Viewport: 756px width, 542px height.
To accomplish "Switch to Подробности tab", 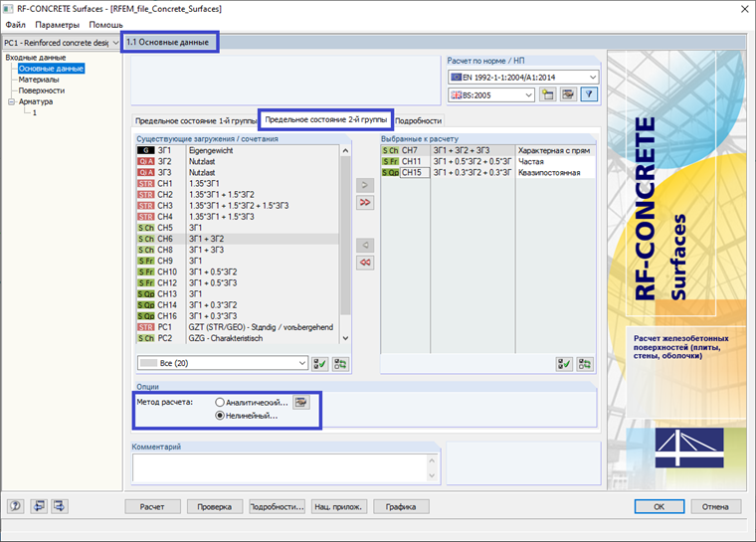I will 418,121.
